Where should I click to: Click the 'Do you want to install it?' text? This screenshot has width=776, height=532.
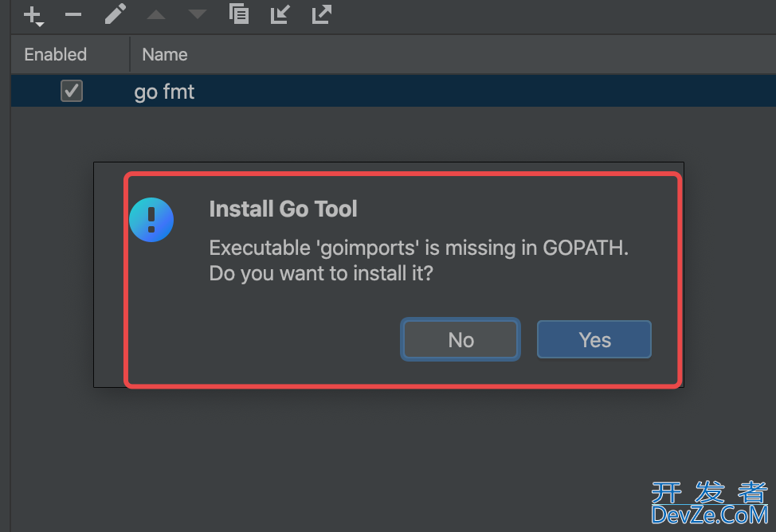click(321, 273)
